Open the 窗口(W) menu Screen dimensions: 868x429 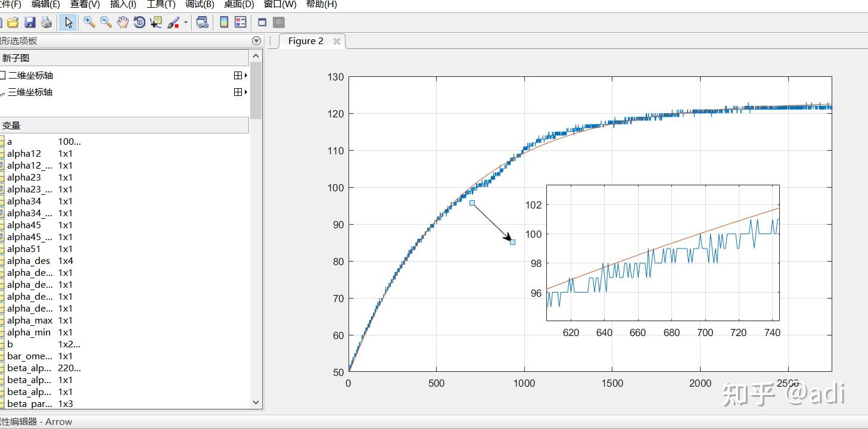[280, 4]
